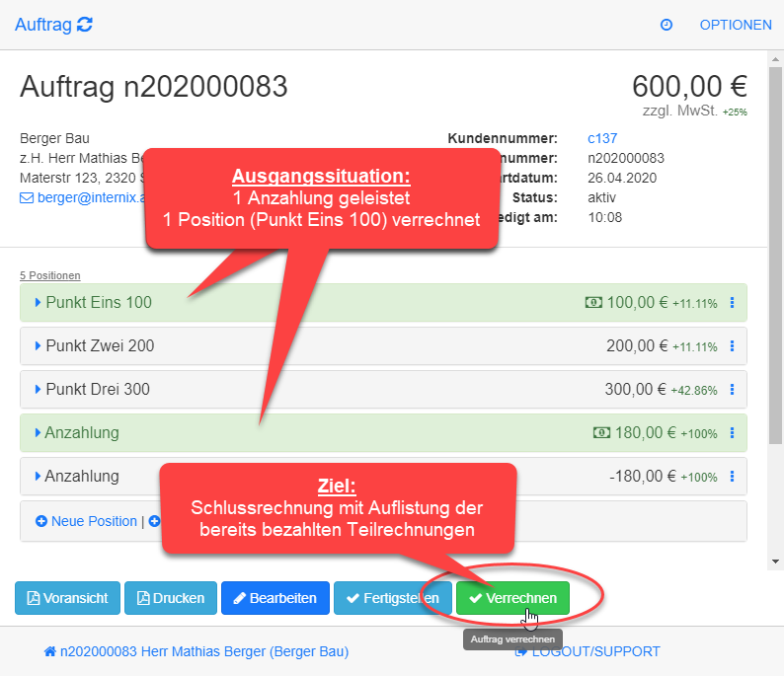The image size is (784, 676).
Task: Open customer number c137
Action: (x=602, y=138)
